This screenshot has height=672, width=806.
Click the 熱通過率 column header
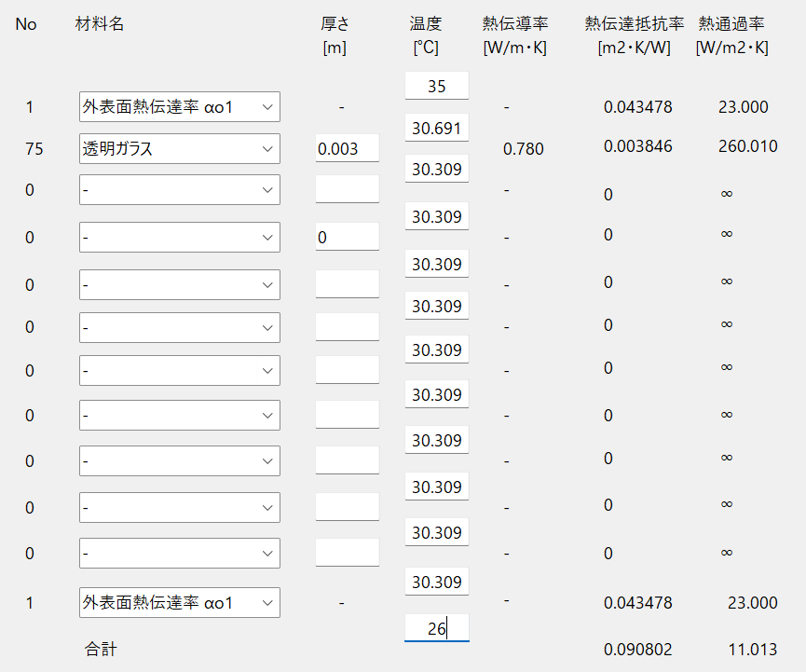(732, 35)
